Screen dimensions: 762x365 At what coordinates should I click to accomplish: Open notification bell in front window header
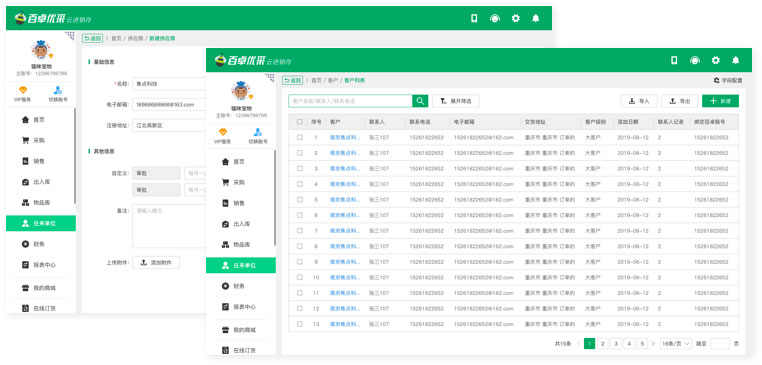(736, 60)
